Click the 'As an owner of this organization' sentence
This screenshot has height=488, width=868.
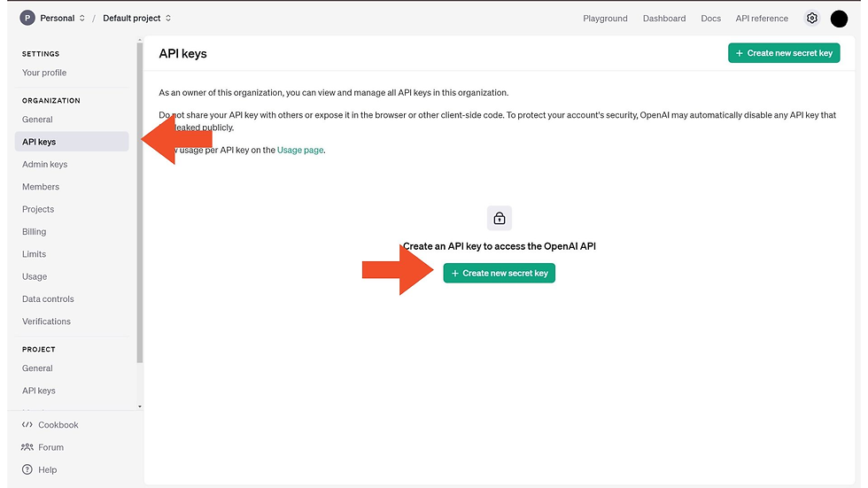[x=333, y=92]
